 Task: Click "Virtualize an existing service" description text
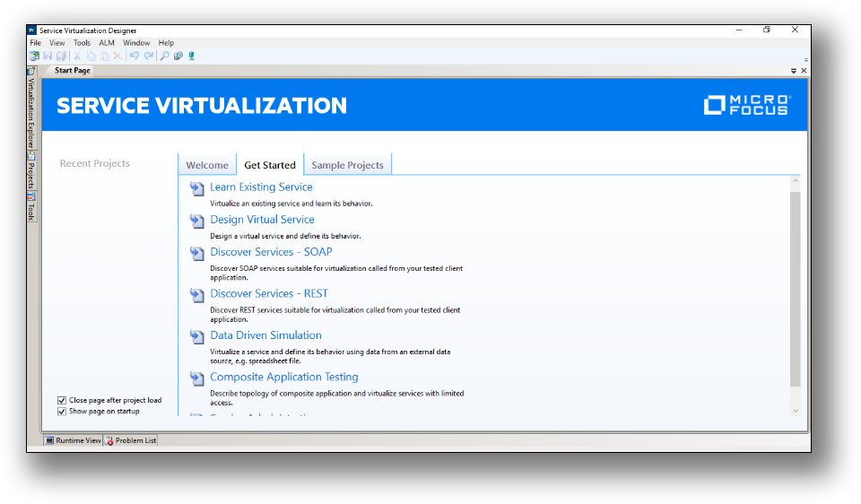291,204
